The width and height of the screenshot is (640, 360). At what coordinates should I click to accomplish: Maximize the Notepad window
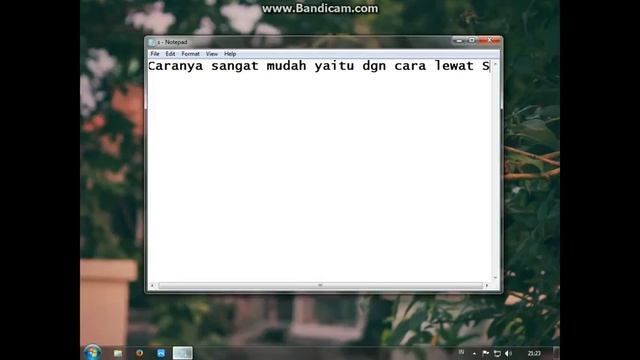(471, 40)
